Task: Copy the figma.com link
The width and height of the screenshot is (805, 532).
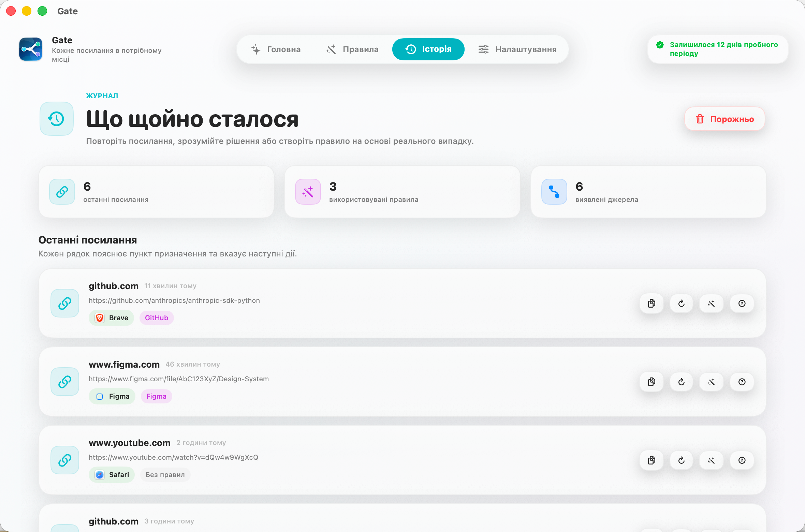Action: click(x=652, y=382)
